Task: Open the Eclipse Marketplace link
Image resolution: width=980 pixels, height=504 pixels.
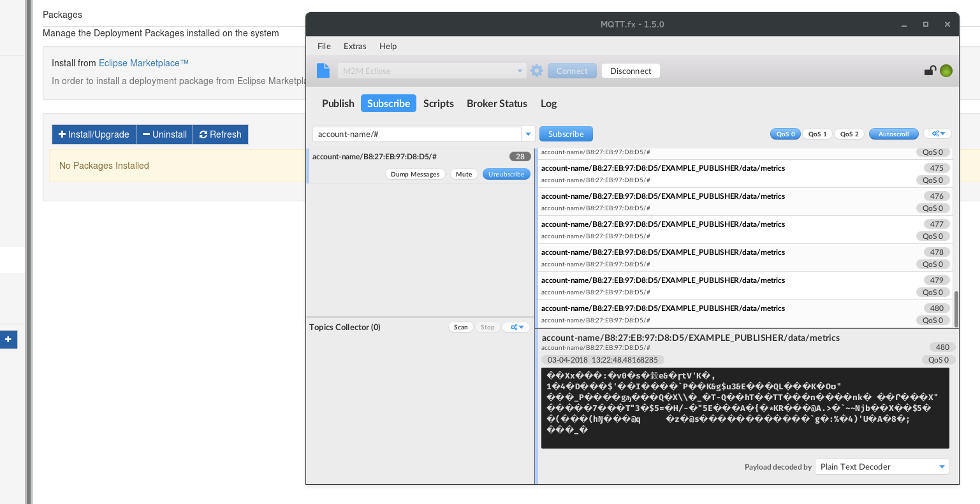Action: tap(143, 63)
